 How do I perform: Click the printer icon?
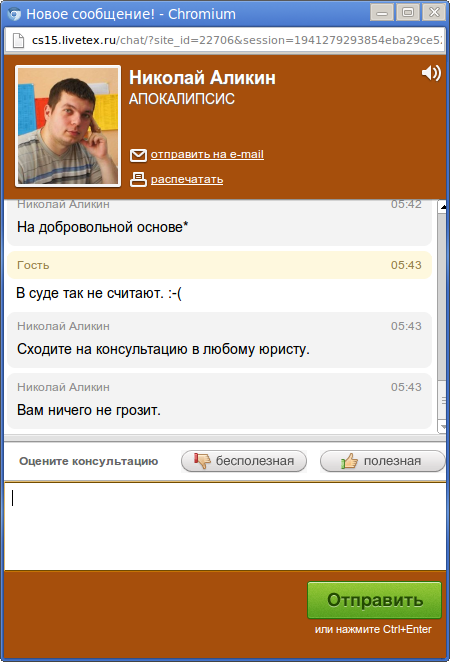tap(138, 179)
